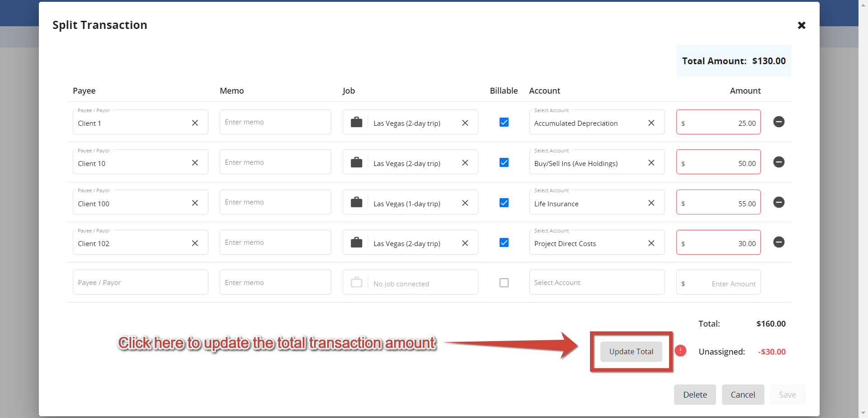Close the Split Transaction dialog
Viewport: 868px width, 418px height.
[802, 25]
